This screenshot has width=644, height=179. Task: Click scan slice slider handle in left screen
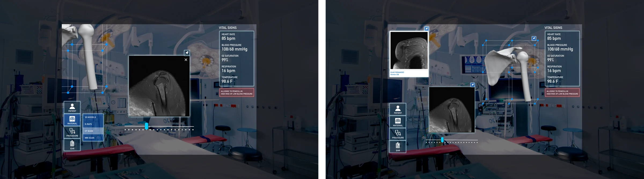pos(147,126)
